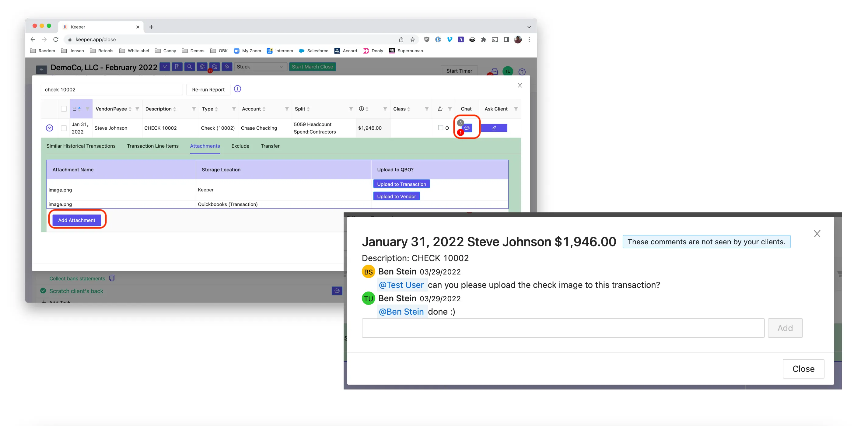The image size is (868, 426).
Task: Click the TU user avatar in the header
Action: [x=507, y=71]
